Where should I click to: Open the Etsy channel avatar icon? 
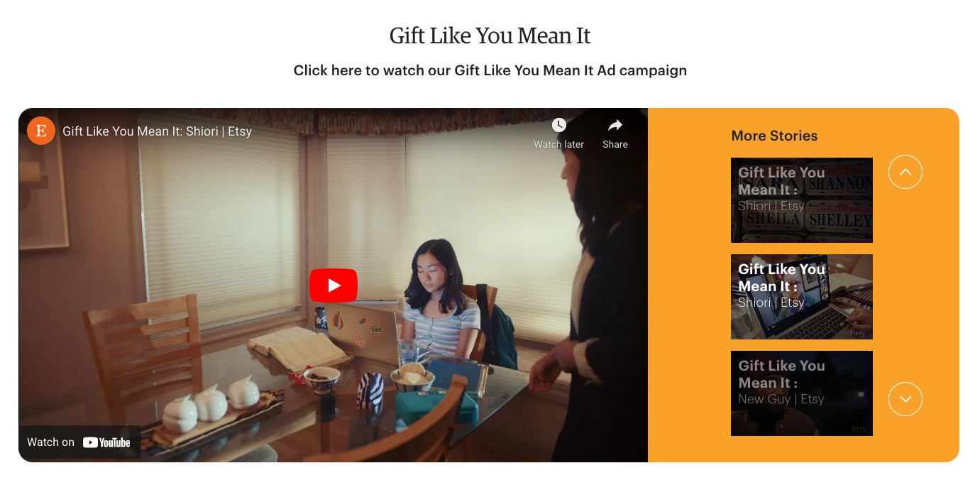[41, 131]
